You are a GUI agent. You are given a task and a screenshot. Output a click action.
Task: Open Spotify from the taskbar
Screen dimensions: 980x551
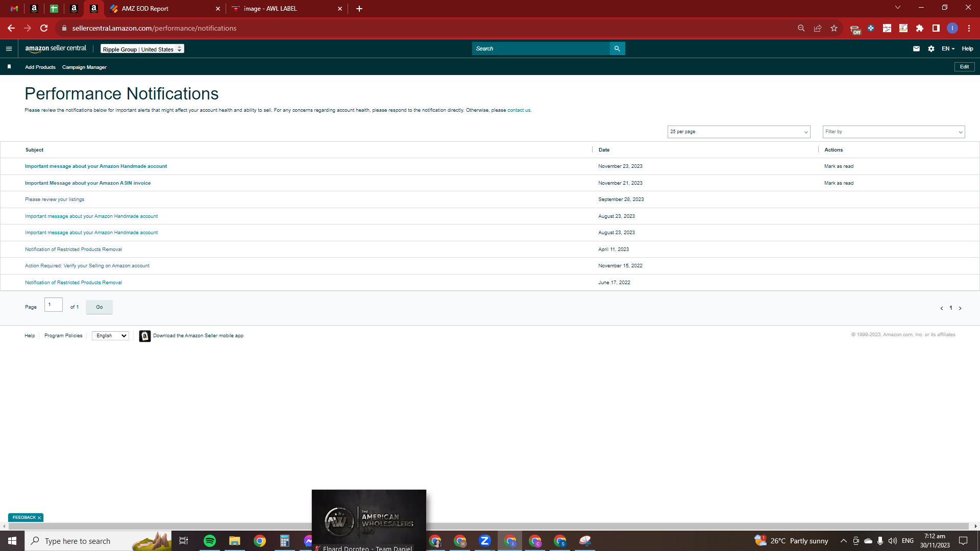pyautogui.click(x=210, y=541)
